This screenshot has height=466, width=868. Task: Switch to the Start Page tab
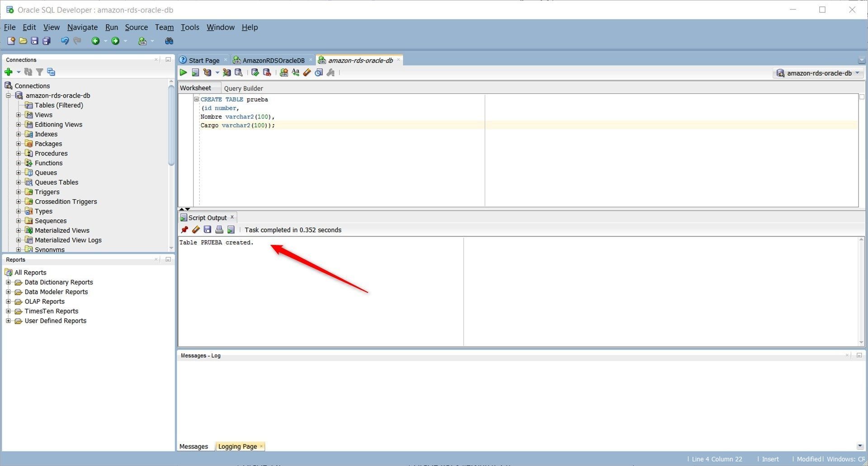tap(203, 60)
